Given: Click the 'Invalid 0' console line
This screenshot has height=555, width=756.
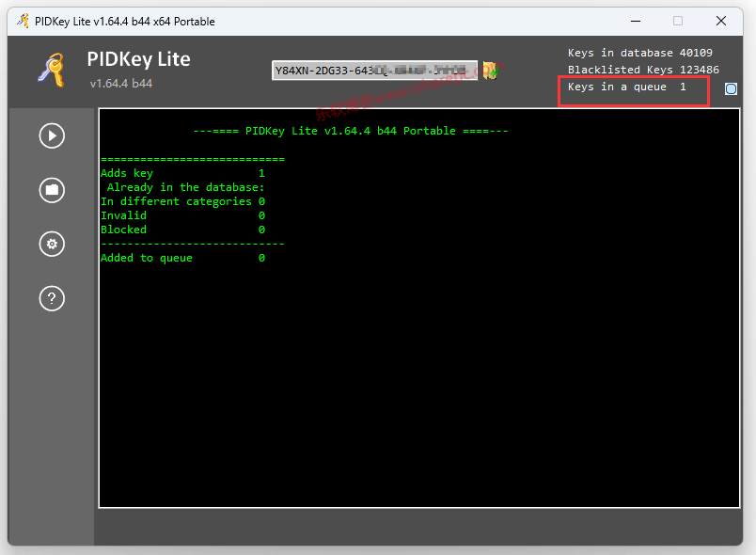Looking at the screenshot, I should pyautogui.click(x=182, y=215).
